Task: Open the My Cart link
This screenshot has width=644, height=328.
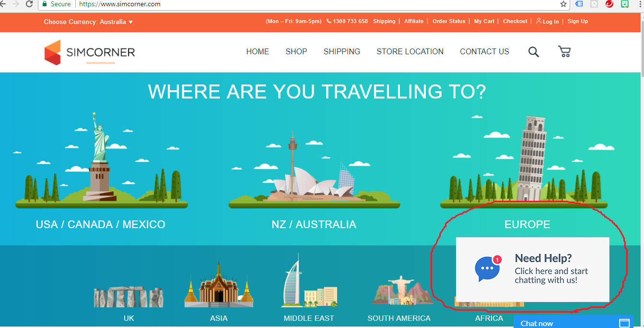Action: point(484,21)
